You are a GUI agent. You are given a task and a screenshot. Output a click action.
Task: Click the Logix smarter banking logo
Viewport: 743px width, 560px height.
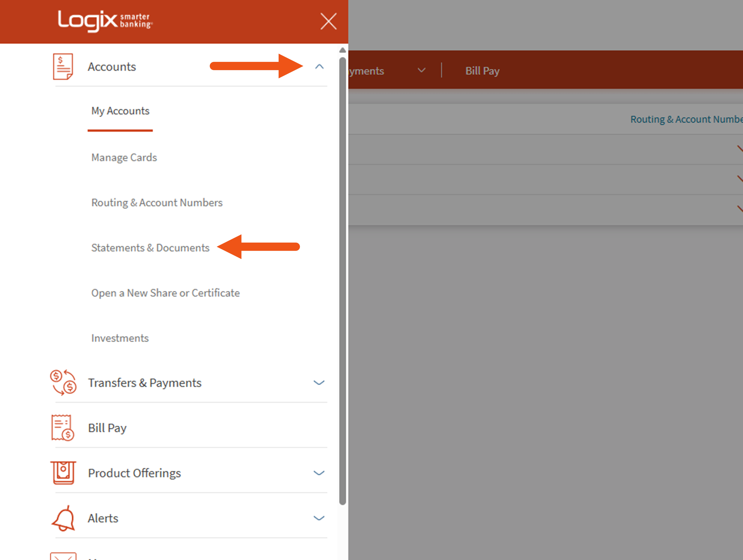(105, 21)
